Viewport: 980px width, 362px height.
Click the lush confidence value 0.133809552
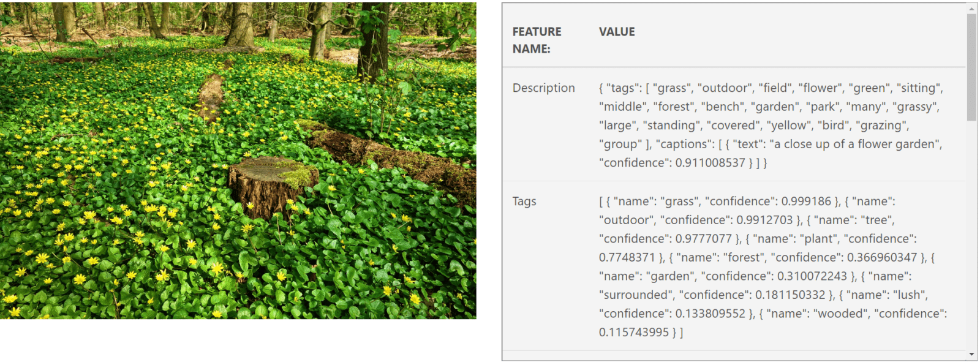710,314
